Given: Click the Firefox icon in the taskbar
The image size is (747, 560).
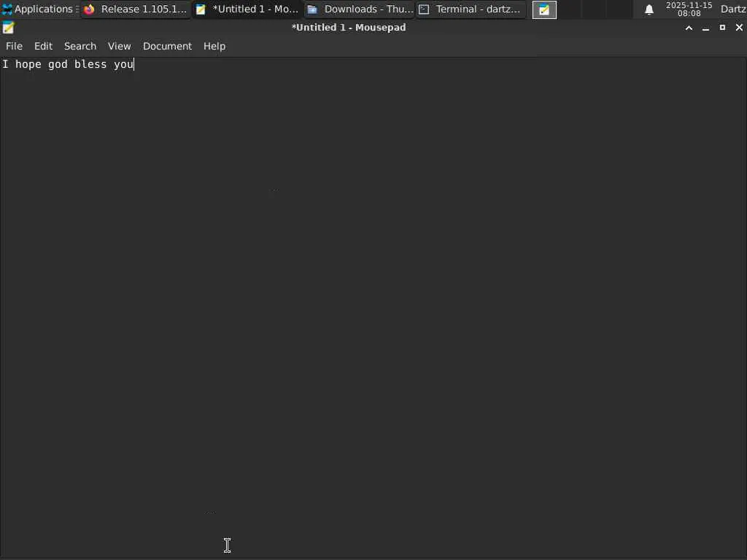Looking at the screenshot, I should pyautogui.click(x=89, y=9).
